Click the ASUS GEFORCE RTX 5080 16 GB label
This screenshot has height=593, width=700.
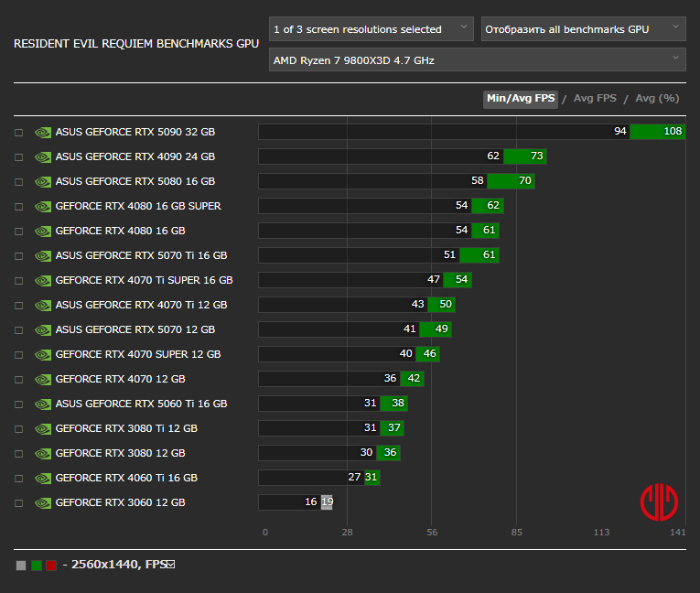(x=135, y=181)
